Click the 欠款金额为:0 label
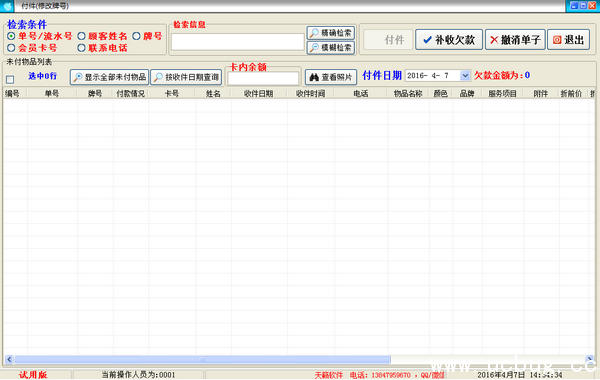The image size is (600, 380). pyautogui.click(x=502, y=75)
